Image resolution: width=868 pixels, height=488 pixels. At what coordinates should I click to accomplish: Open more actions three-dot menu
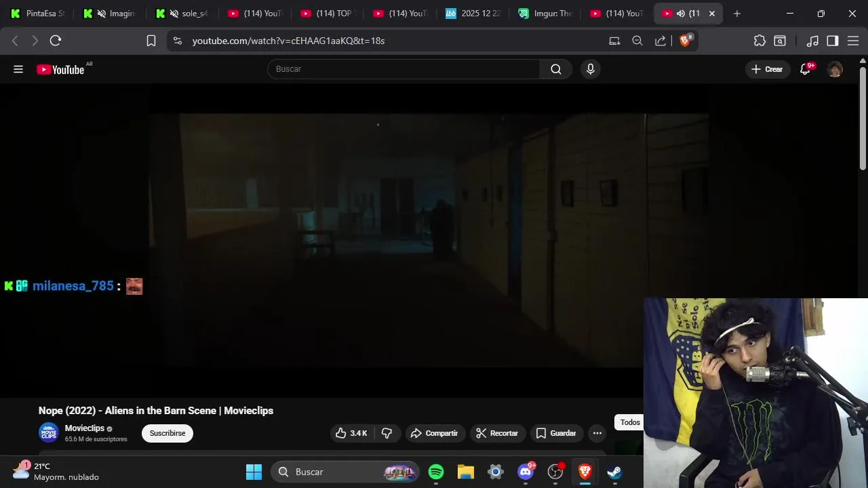click(597, 433)
